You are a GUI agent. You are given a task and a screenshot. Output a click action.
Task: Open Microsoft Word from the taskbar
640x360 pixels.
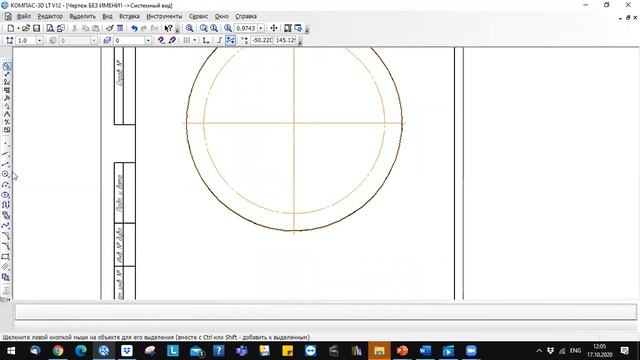pos(425,351)
